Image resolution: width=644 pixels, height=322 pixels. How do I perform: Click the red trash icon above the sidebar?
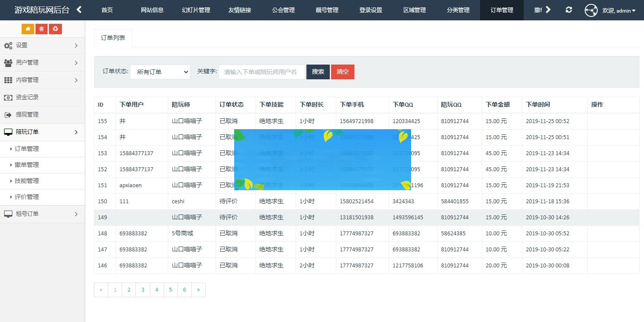pyautogui.click(x=41, y=29)
